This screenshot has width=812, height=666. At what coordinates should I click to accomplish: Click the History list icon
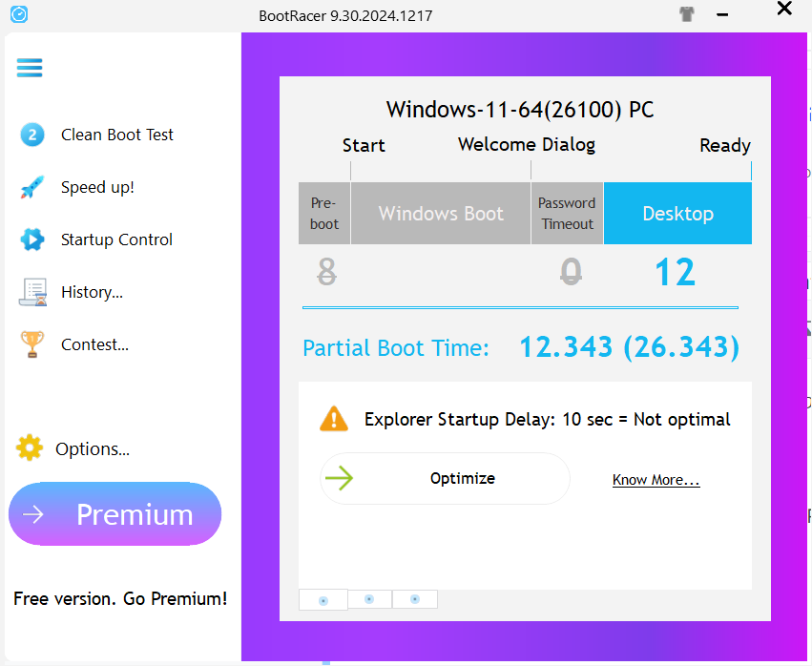32,292
